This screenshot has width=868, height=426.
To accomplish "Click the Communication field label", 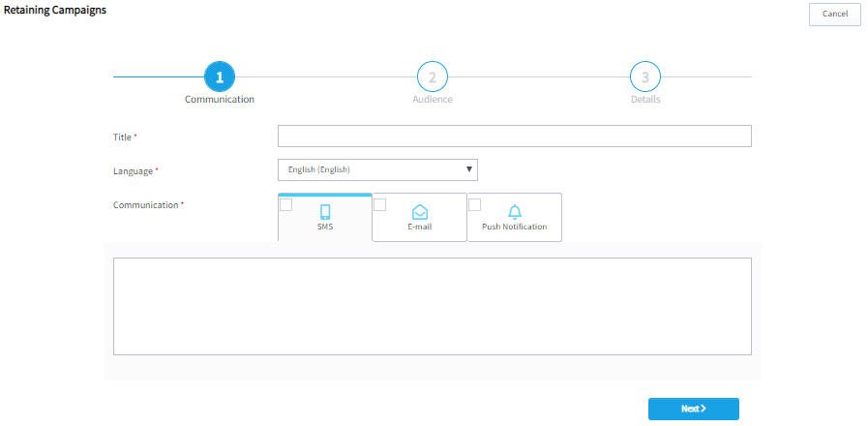I will (145, 205).
